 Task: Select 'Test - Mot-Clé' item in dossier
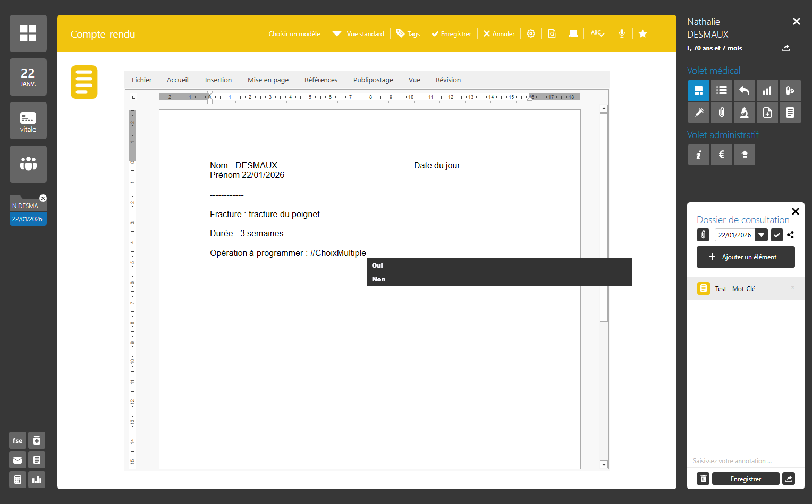tap(735, 288)
